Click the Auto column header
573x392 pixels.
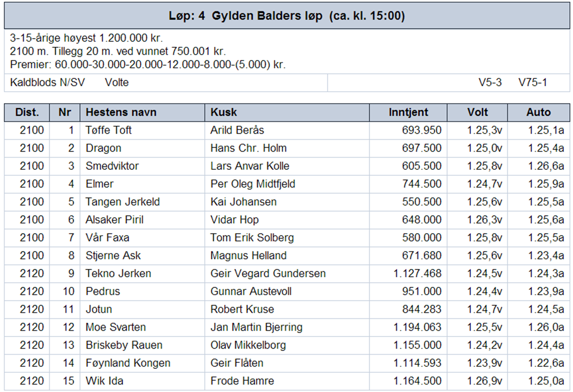point(539,113)
